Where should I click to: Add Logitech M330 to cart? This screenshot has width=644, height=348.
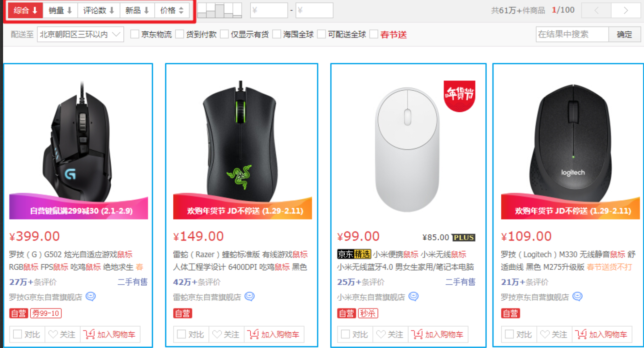coord(602,334)
